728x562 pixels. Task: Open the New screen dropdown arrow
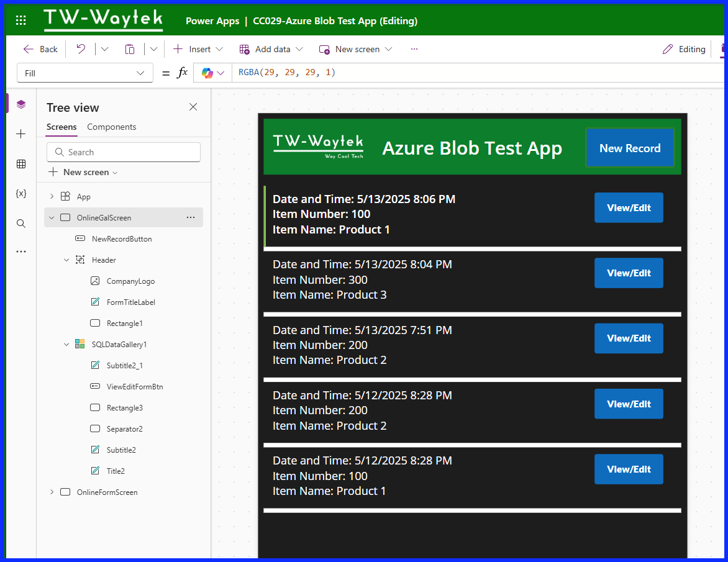[x=388, y=48]
